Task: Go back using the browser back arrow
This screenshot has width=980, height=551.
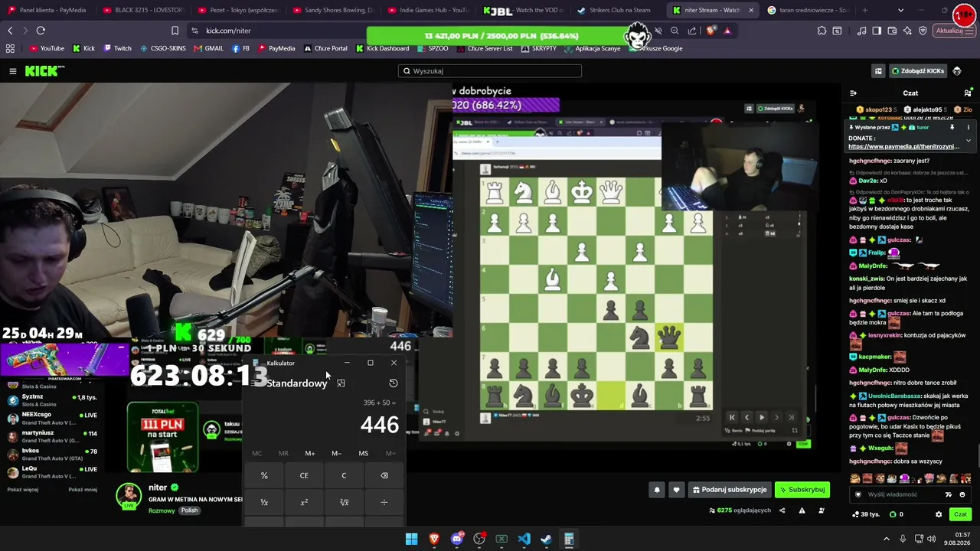Action: coord(10,31)
